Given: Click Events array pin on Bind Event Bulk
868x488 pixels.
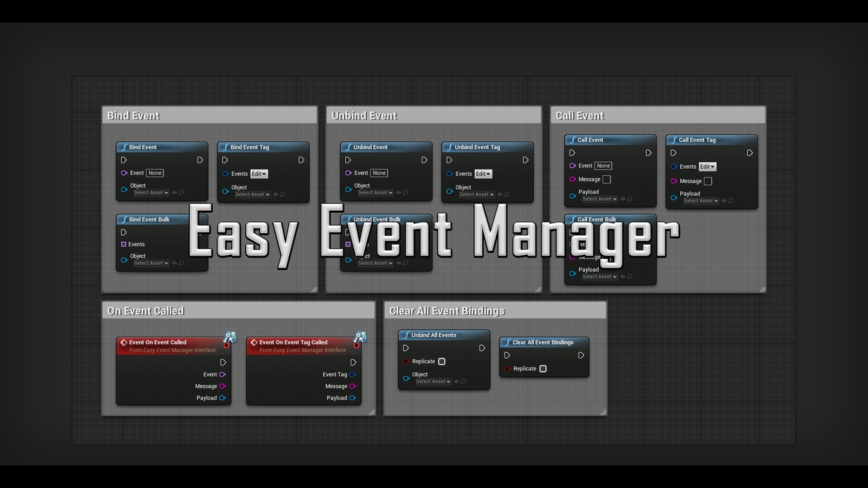Looking at the screenshot, I should [x=124, y=244].
